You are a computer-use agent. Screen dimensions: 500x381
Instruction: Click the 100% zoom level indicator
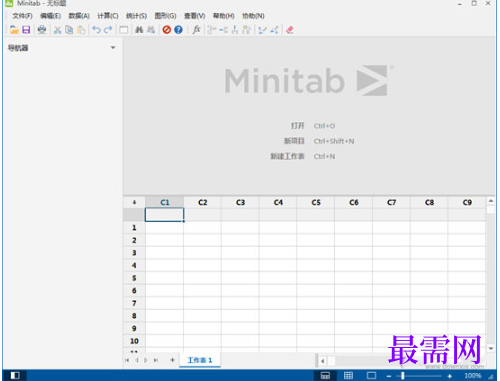click(473, 376)
